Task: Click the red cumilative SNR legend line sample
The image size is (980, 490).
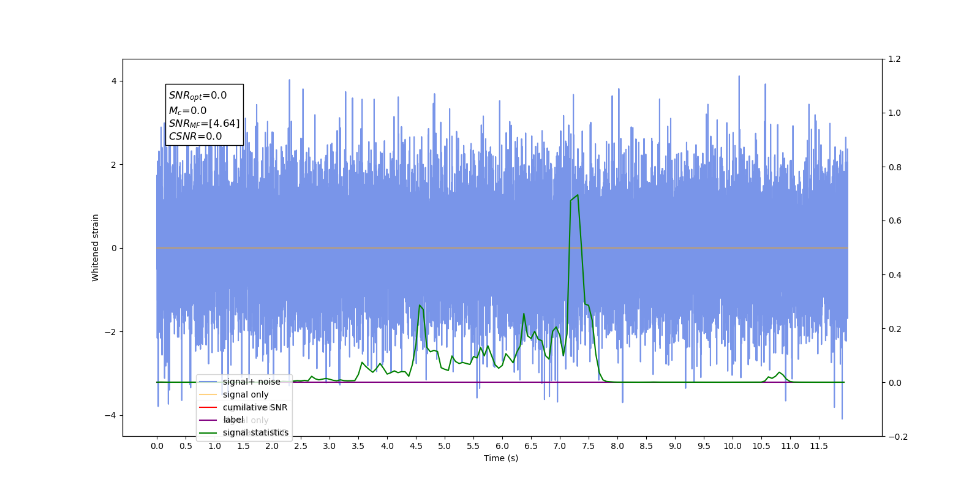Action: (208, 407)
